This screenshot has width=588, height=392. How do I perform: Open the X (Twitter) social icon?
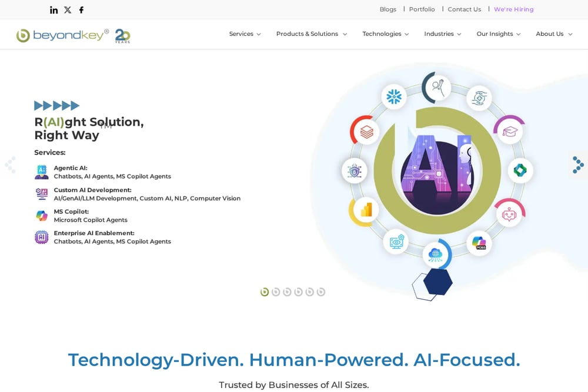[x=68, y=10]
